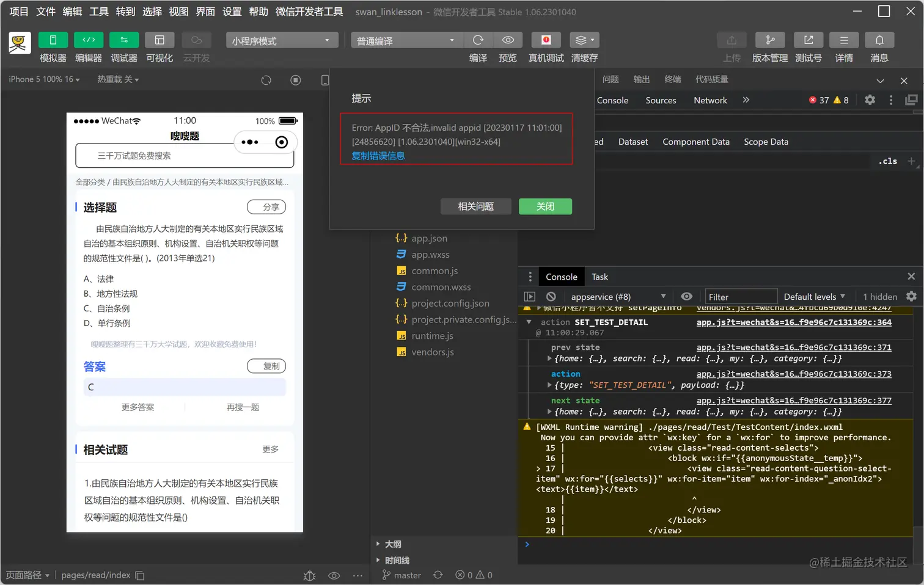924x585 pixels.
Task: Open the 普通编译 compile mode dropdown
Action: click(x=406, y=40)
